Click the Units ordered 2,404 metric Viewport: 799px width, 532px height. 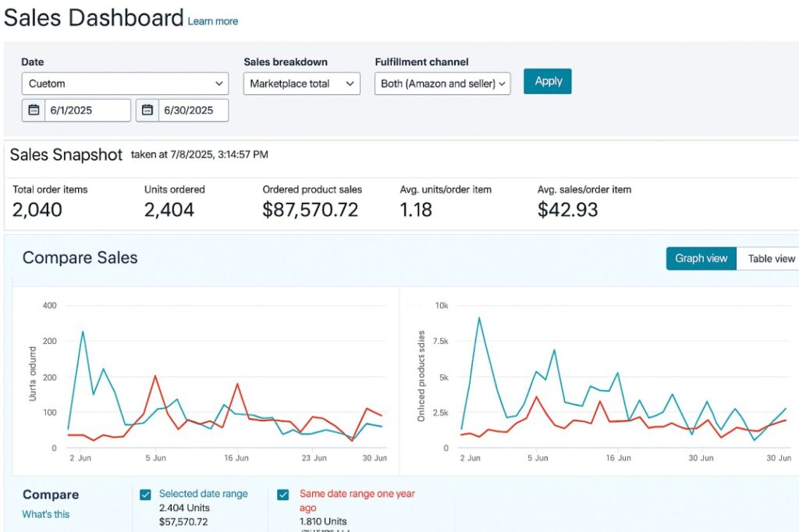point(171,209)
